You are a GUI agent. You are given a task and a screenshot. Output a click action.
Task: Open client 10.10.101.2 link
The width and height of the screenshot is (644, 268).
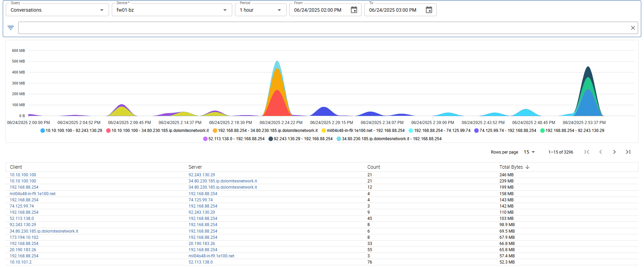(x=21, y=262)
